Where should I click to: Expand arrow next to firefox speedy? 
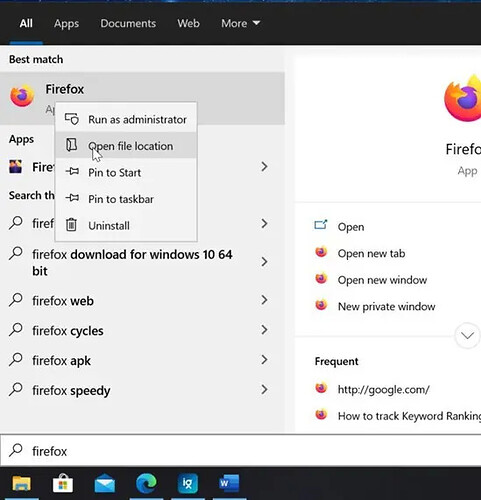tap(264, 390)
